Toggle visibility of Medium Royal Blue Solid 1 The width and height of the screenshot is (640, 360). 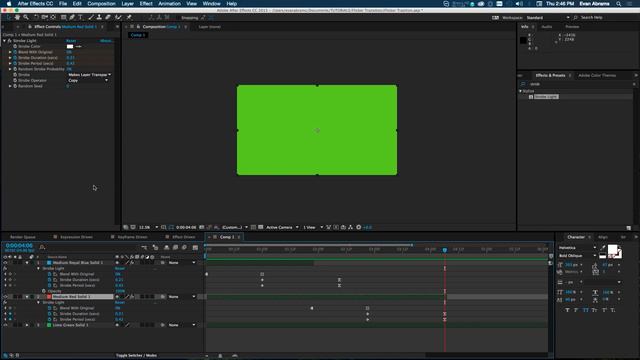click(x=5, y=263)
